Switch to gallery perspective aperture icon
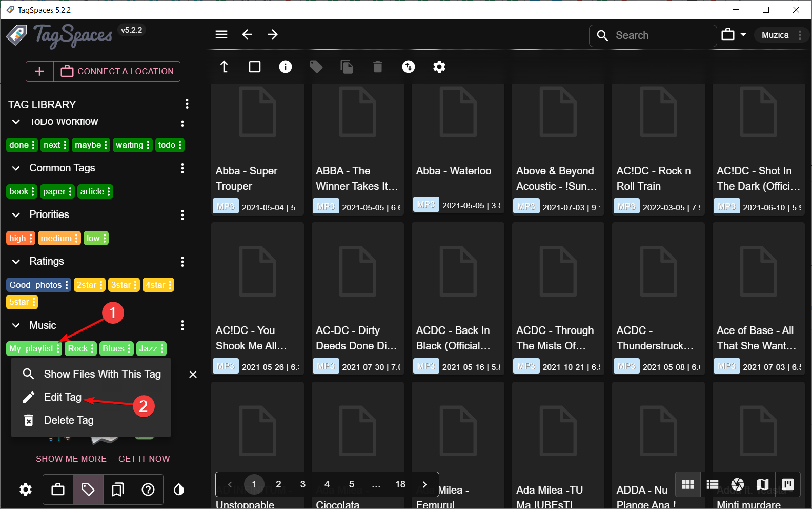The width and height of the screenshot is (812, 509). click(x=738, y=484)
